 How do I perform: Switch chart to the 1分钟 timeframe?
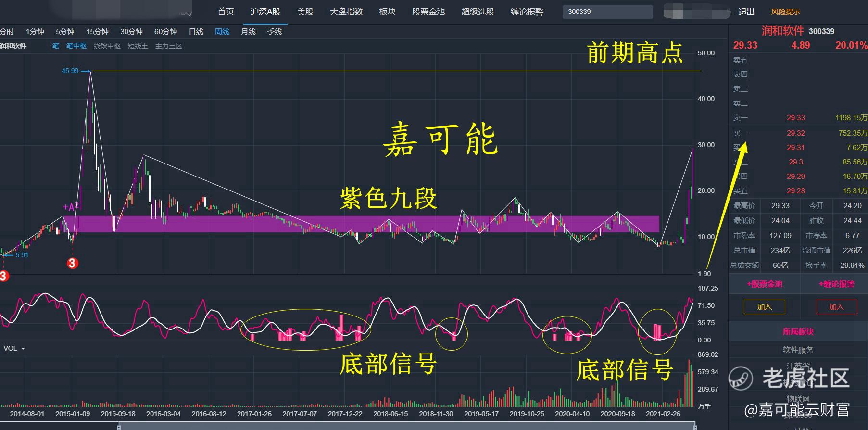coord(35,32)
